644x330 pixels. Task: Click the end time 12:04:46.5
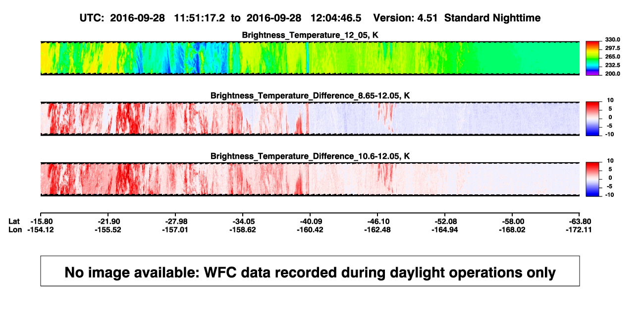[x=335, y=18]
